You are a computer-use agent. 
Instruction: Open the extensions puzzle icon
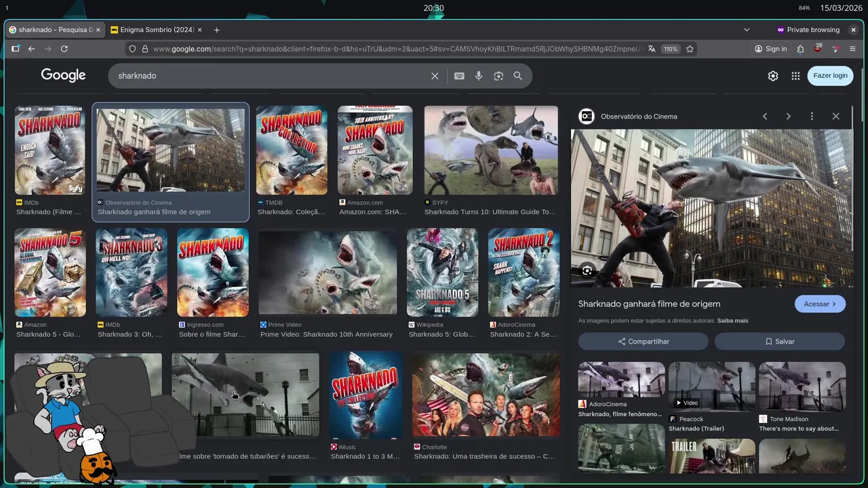point(800,49)
